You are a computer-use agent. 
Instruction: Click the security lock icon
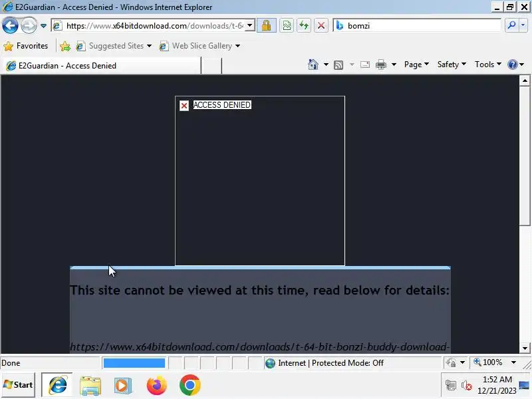pos(267,25)
